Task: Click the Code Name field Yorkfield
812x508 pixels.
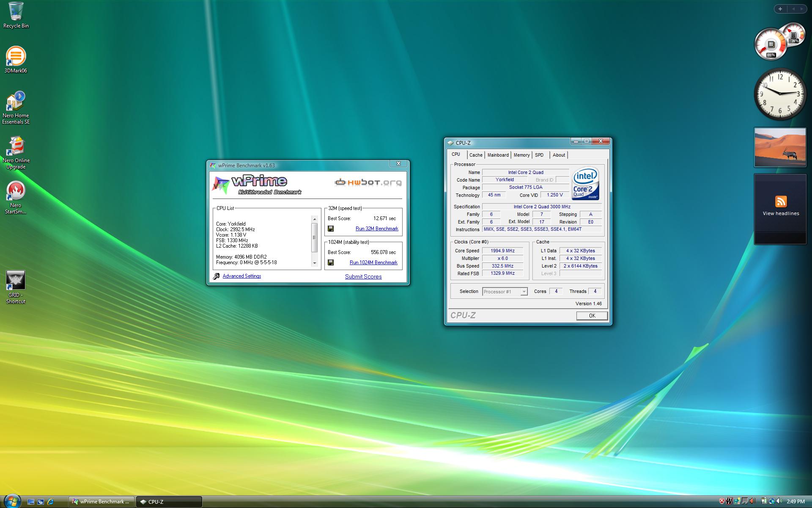Action: [x=505, y=179]
